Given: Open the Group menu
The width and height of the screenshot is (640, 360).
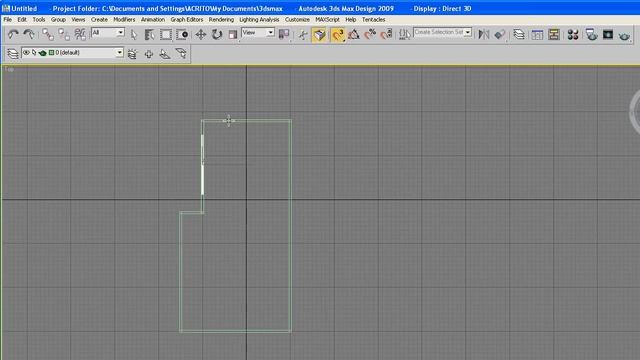Looking at the screenshot, I should click(x=58, y=20).
